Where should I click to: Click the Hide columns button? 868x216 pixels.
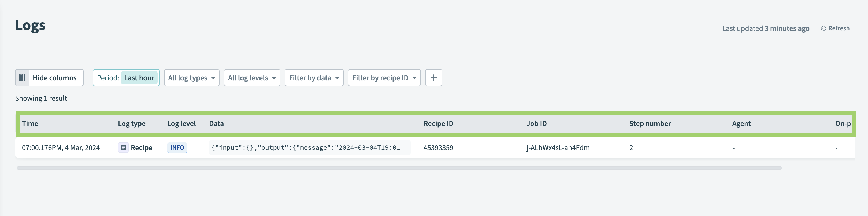[49, 78]
